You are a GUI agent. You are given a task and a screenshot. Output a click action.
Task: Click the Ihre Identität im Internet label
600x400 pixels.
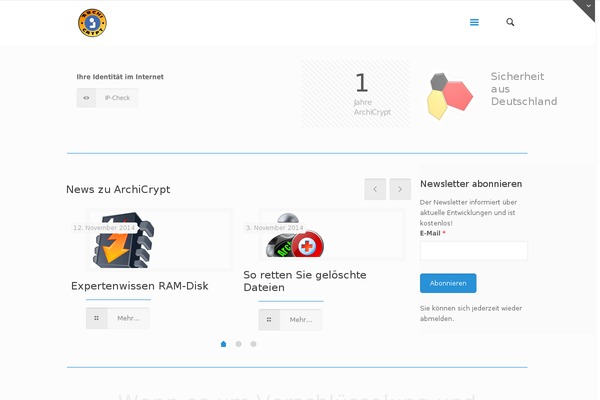(120, 77)
